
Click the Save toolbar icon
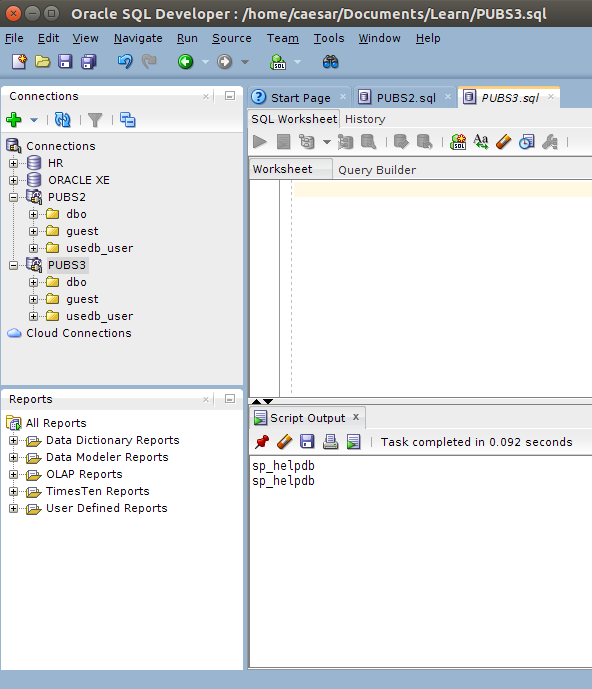(x=65, y=62)
